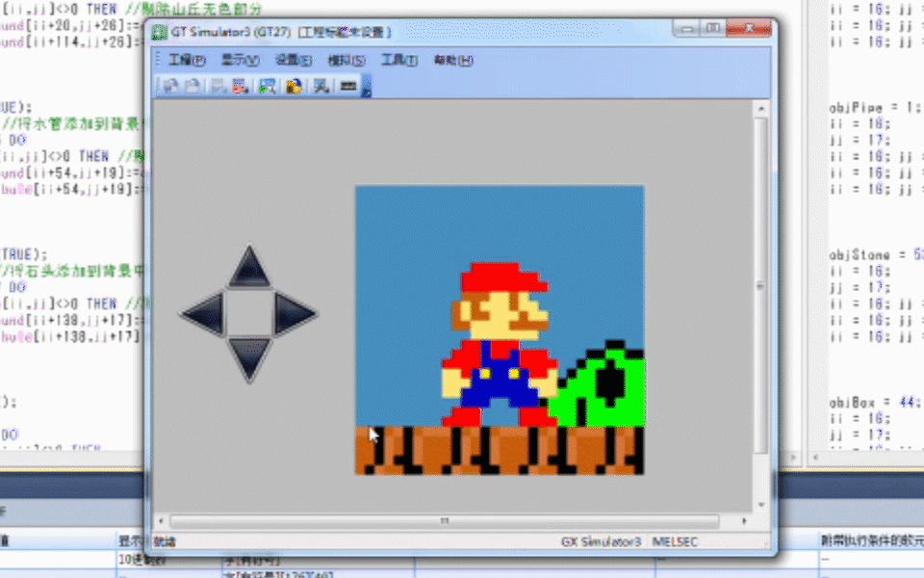This screenshot has width=924, height=578.
Task: Click the simulator vertical scrollbar up arrow
Action: (760, 109)
